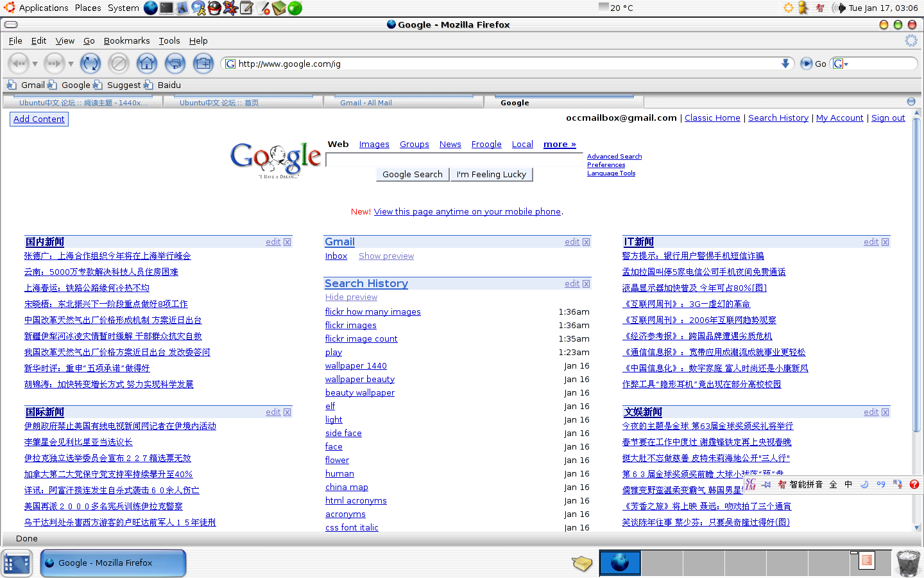Expand the 'more »' Google services link
The height and width of the screenshot is (578, 924).
pyautogui.click(x=560, y=144)
